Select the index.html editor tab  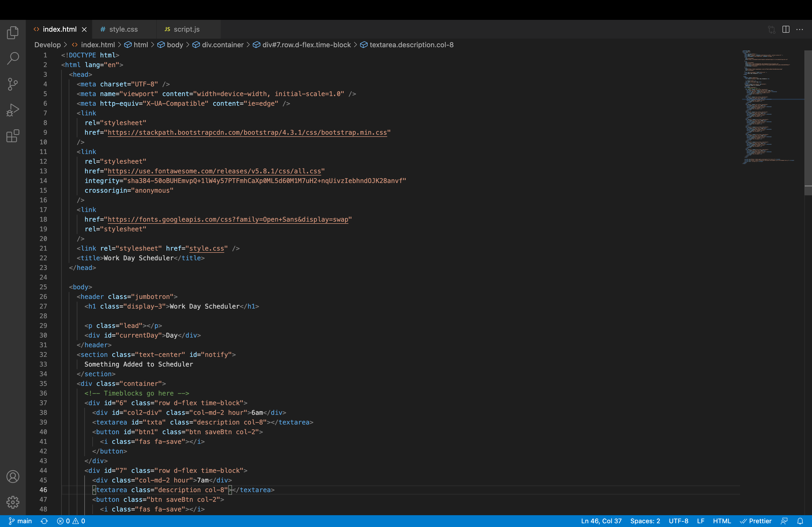(60, 29)
